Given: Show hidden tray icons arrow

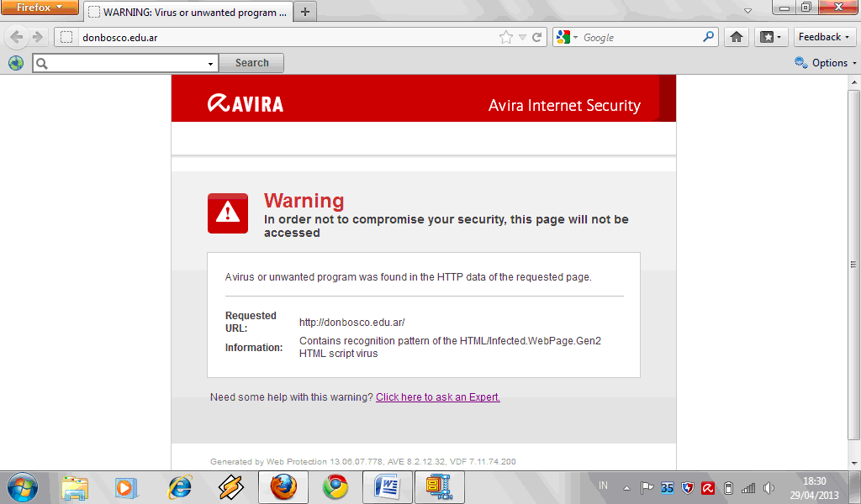Looking at the screenshot, I should 626,487.
